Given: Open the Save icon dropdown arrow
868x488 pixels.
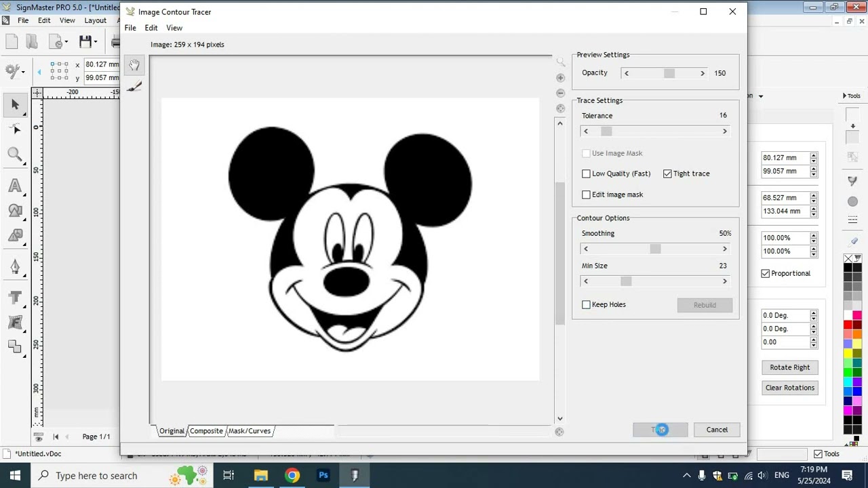Looking at the screenshot, I should [96, 42].
